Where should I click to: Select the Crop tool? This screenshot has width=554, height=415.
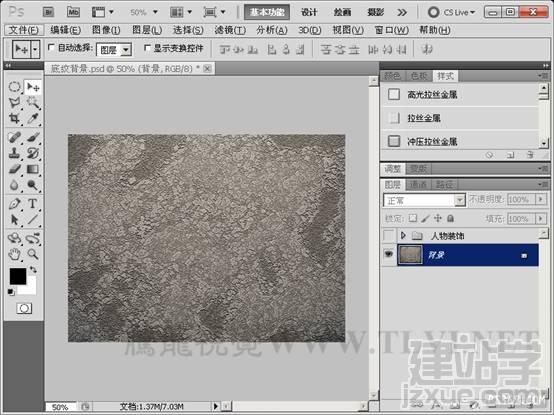(14, 118)
